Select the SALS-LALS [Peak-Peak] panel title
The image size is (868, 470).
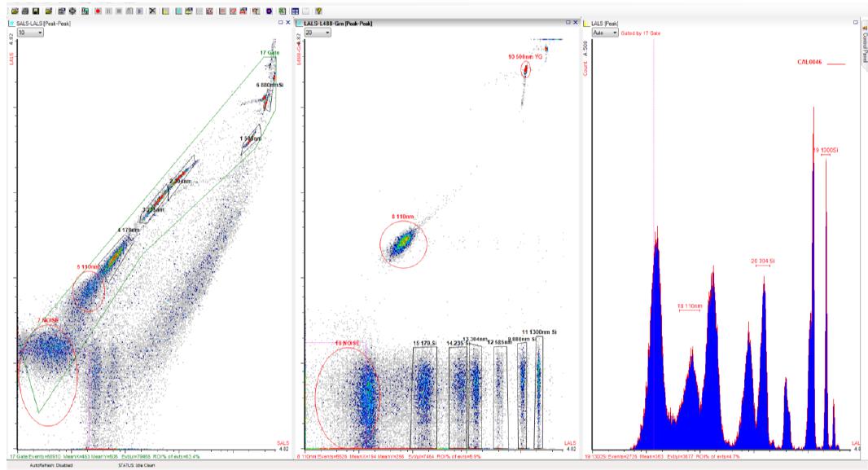coord(43,24)
